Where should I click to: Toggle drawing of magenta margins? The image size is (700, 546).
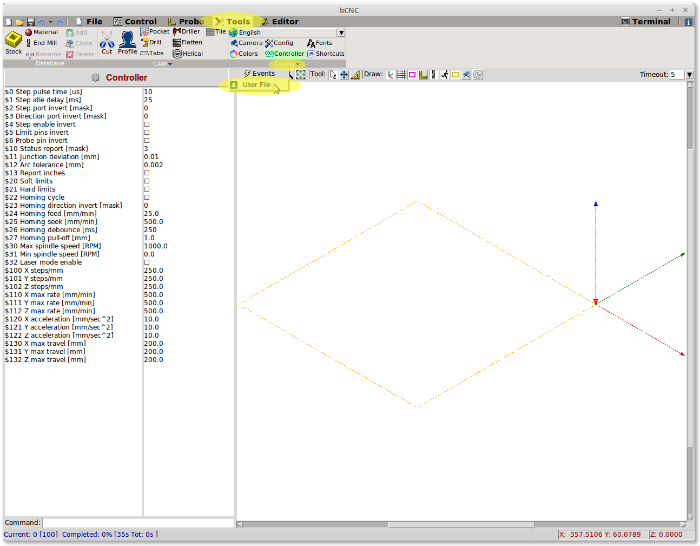pyautogui.click(x=412, y=75)
